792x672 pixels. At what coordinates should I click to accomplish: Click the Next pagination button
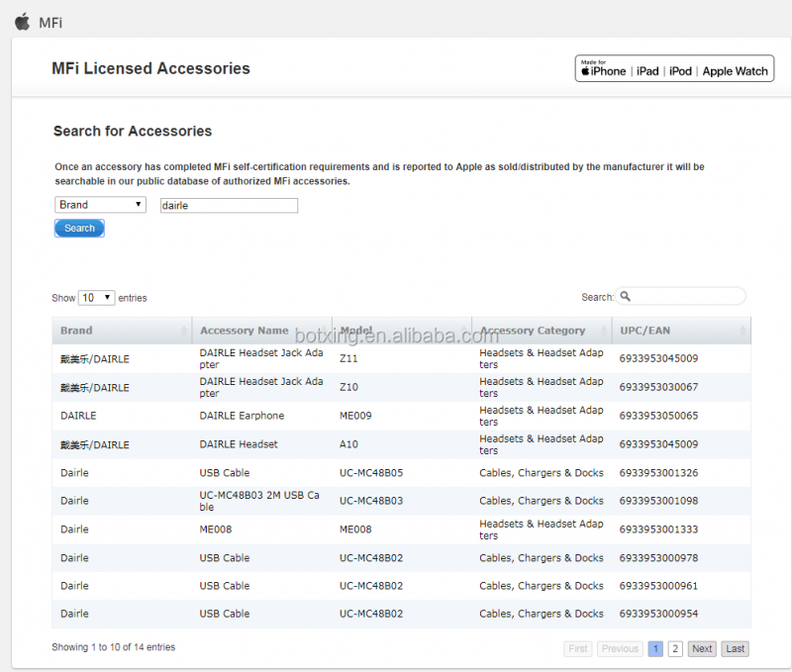pyautogui.click(x=702, y=649)
